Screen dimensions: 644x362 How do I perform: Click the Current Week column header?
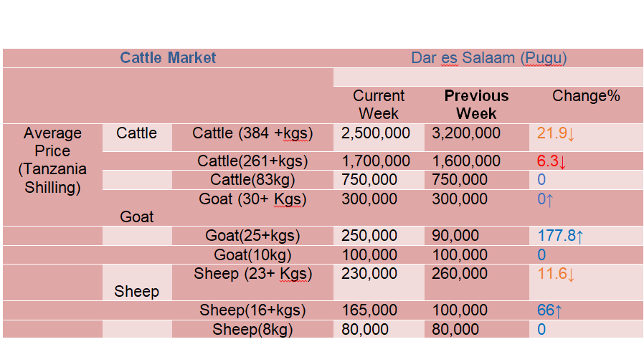tap(379, 105)
